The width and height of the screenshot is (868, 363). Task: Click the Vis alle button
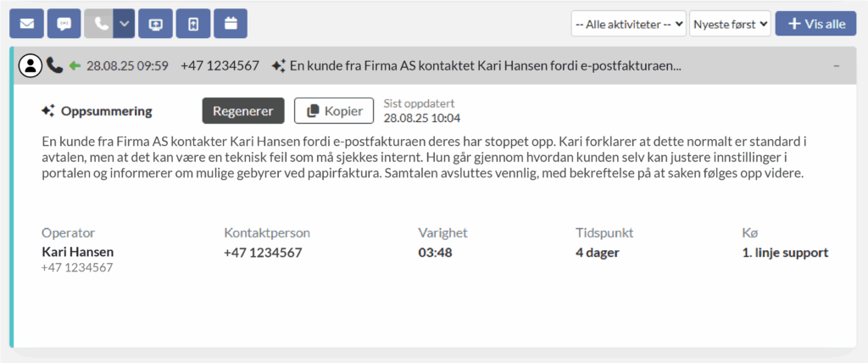click(816, 24)
